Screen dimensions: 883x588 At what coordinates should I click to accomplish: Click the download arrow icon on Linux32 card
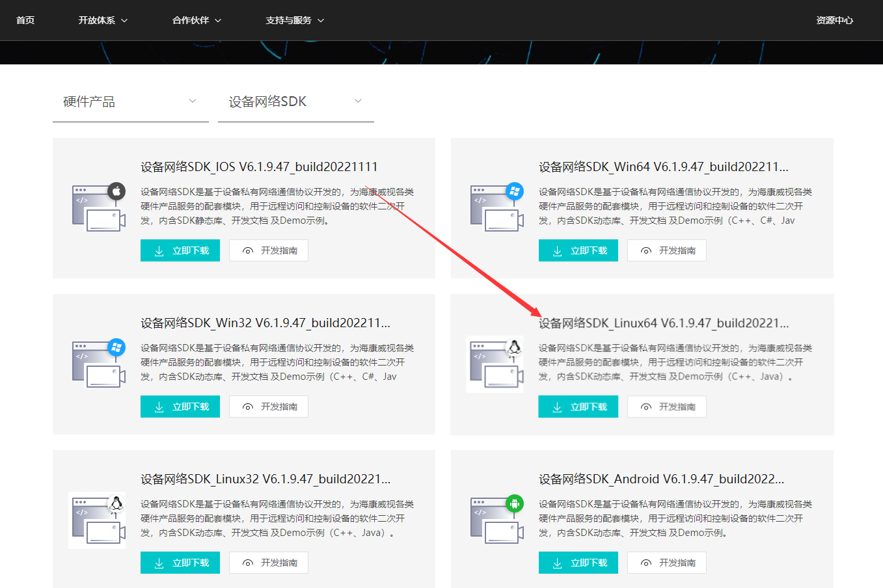click(x=159, y=563)
